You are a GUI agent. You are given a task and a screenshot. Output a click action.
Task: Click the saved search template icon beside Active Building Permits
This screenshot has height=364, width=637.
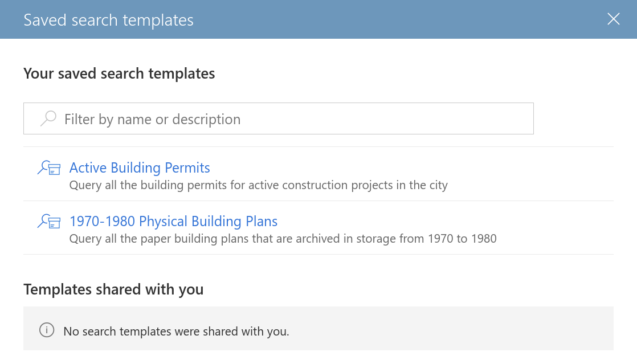[x=49, y=167]
